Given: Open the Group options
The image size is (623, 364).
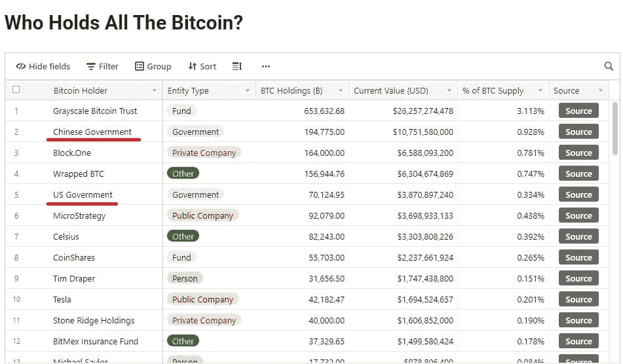Looking at the screenshot, I should click(x=153, y=66).
